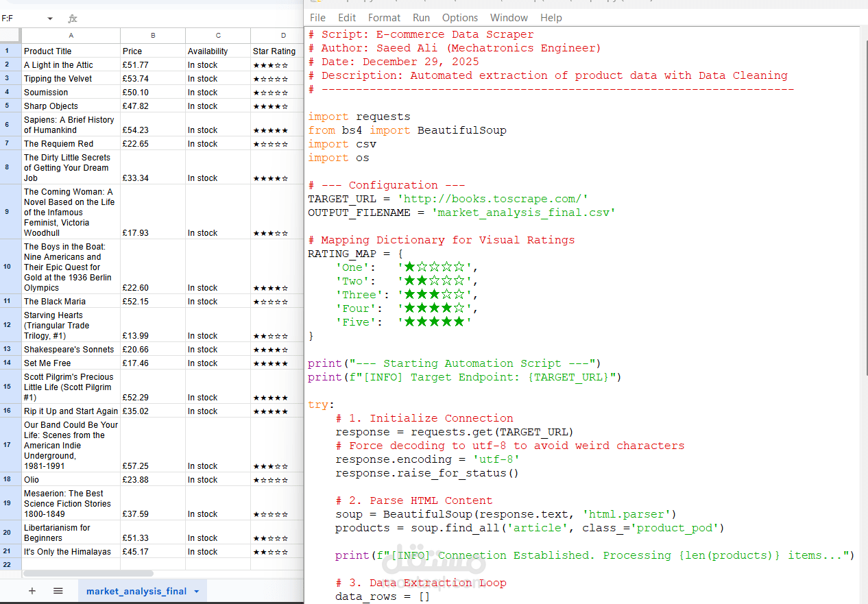Viewport: 868px width, 604px height.
Task: Expand the Name box dropdown arrow
Action: (x=50, y=19)
